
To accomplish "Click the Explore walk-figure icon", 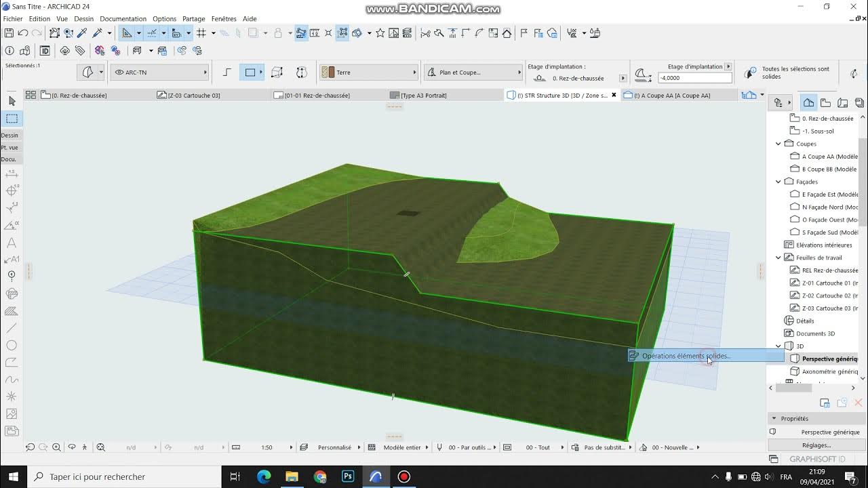I will 85,447.
